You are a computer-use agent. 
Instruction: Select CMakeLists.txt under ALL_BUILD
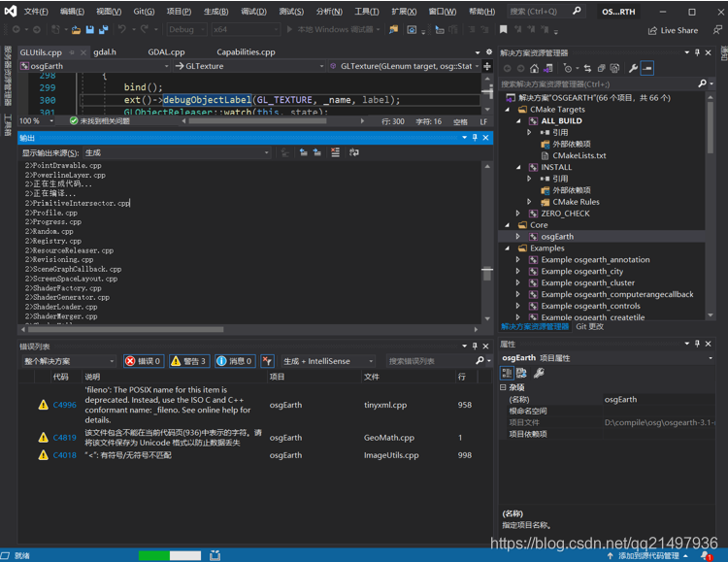tap(579, 155)
